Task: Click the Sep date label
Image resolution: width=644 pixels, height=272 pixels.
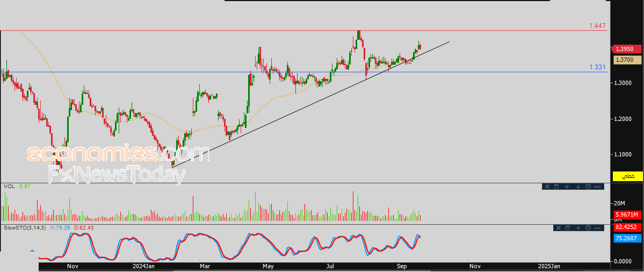Action: coord(402,266)
